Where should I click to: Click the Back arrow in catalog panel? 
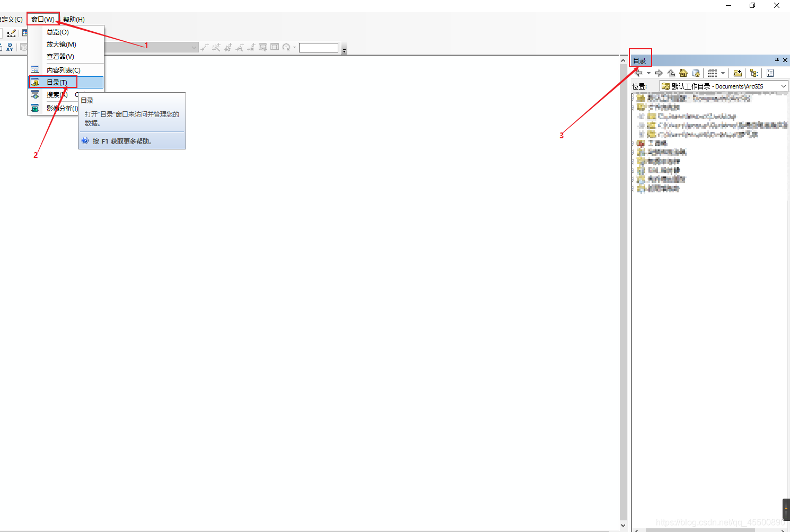pyautogui.click(x=638, y=73)
